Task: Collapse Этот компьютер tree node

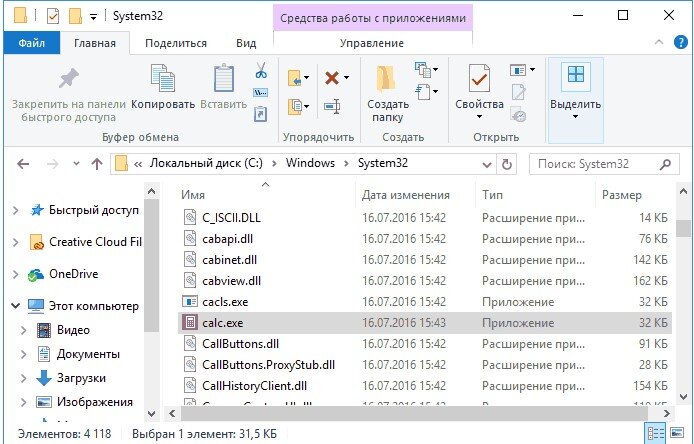Action: (x=15, y=306)
